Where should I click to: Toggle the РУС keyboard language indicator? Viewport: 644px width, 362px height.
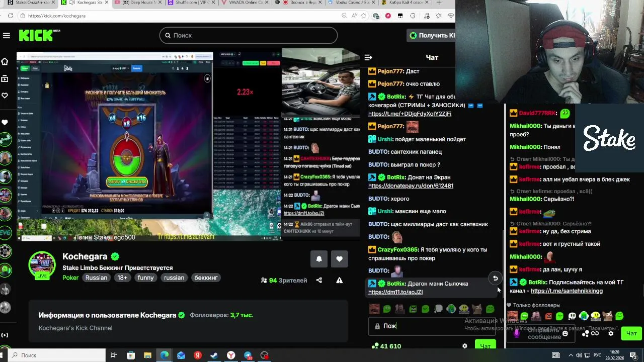[x=597, y=355]
